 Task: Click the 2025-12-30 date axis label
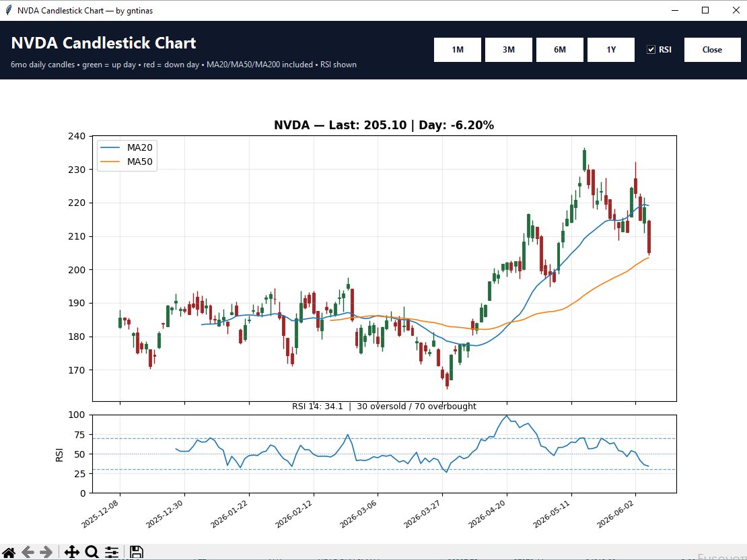tap(165, 515)
